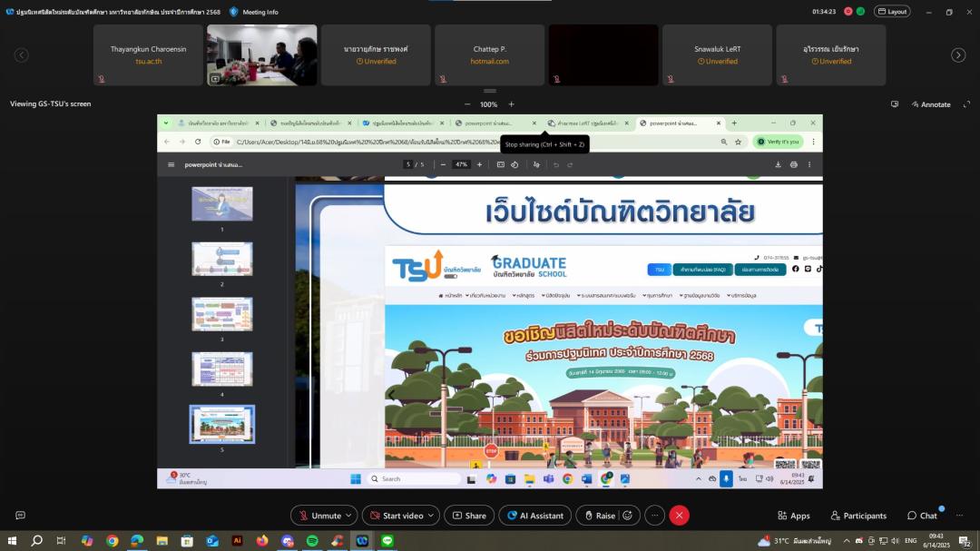Open the AI Assistant
This screenshot has height=551, width=980.
[535, 516]
